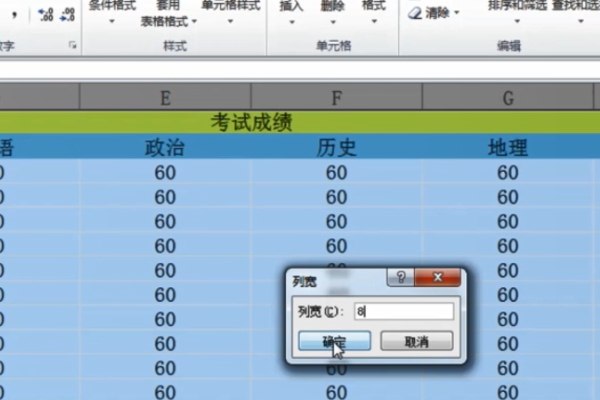Click the 列宽 width input field
Viewport: 600px width, 400px height.
coord(404,312)
